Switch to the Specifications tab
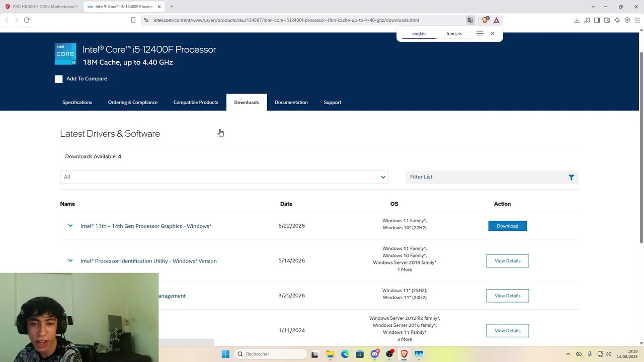The height and width of the screenshot is (362, 644). coord(77,102)
